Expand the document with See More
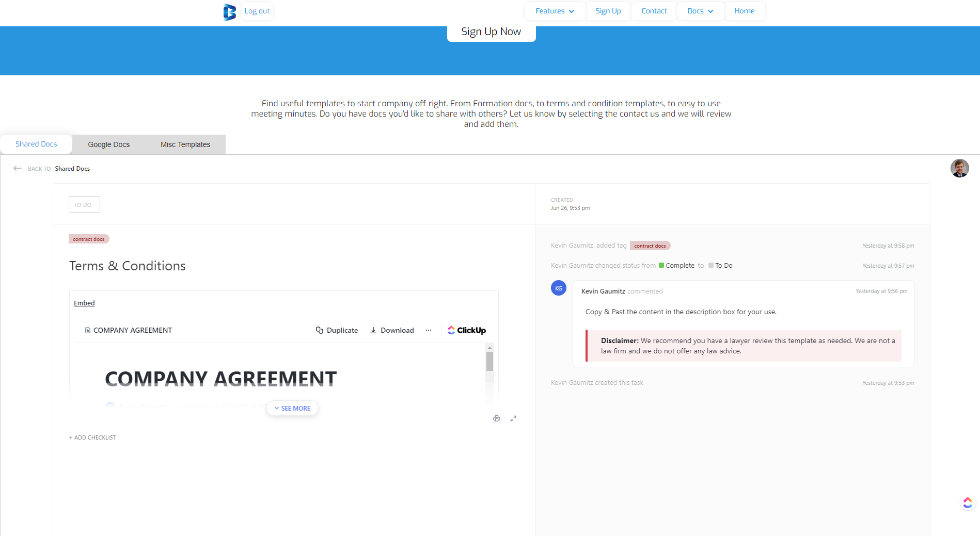The height and width of the screenshot is (536, 980). click(x=292, y=408)
